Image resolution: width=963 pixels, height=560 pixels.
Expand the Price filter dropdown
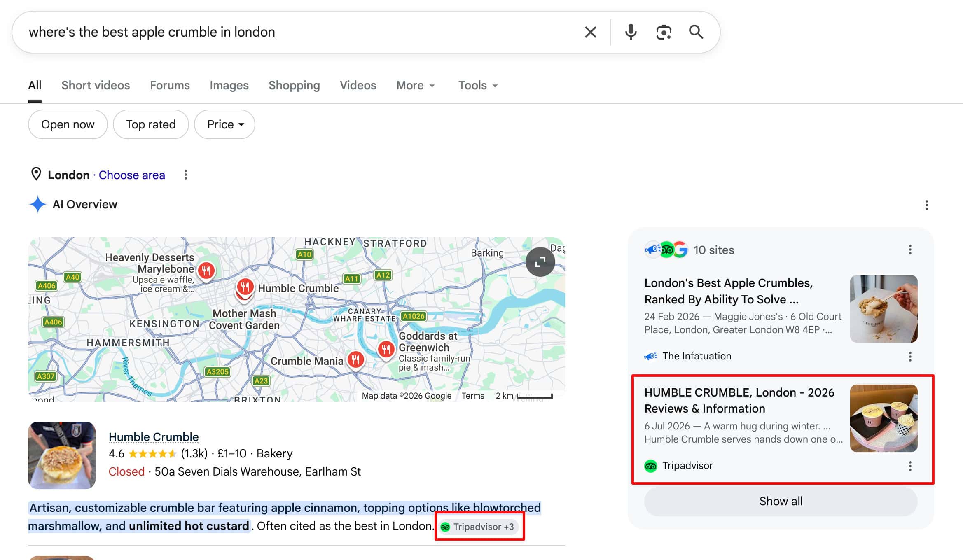click(x=225, y=124)
